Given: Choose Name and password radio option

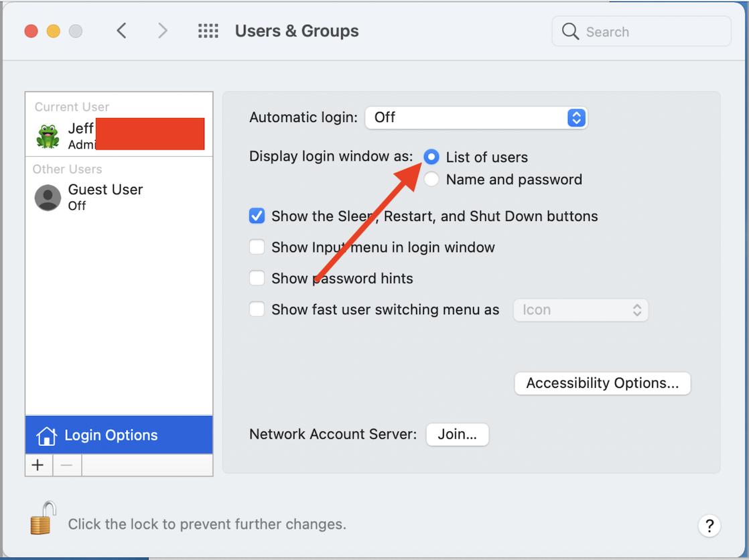Looking at the screenshot, I should tap(432, 180).
